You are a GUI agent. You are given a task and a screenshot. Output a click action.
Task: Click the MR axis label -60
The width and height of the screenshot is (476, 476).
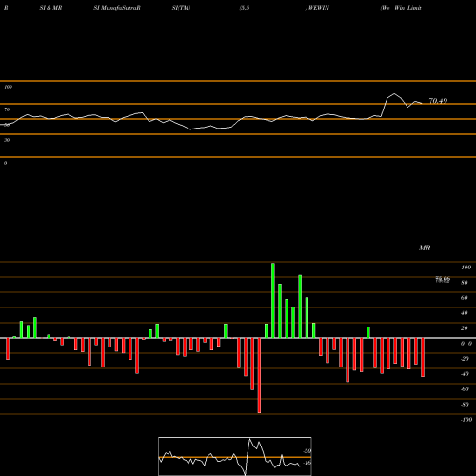[x=465, y=389]
